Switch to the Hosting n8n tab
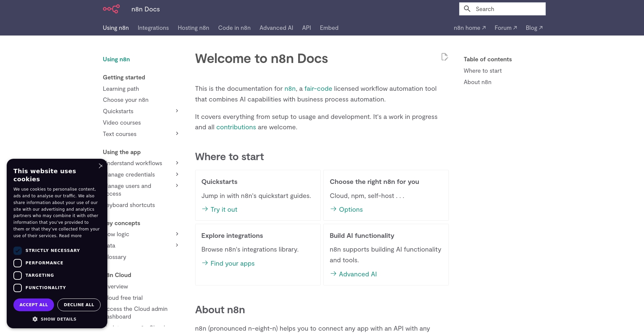Viewport: 644px width, 335px height. pyautogui.click(x=194, y=28)
